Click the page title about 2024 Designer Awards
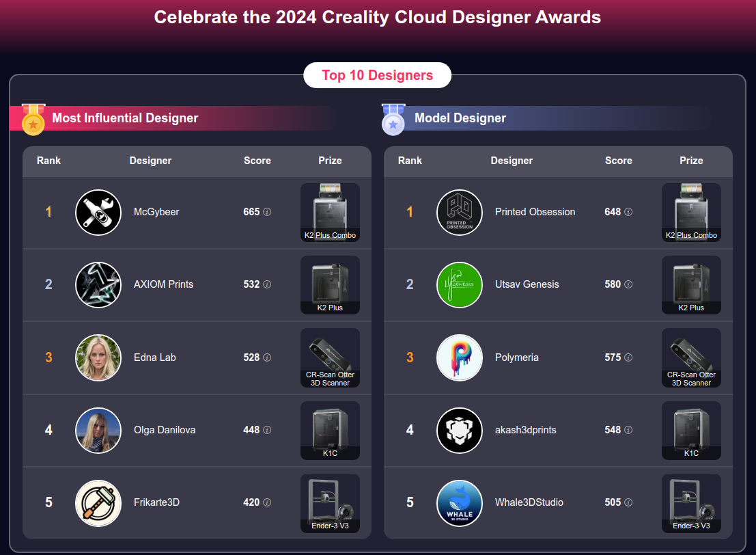Viewport: 756px width, 555px height. (378, 17)
